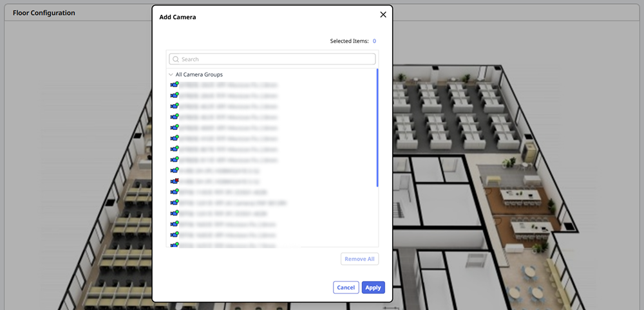Viewport: 644px width, 310px height.
Task: Close the Add Camera dialog
Action: 383,14
